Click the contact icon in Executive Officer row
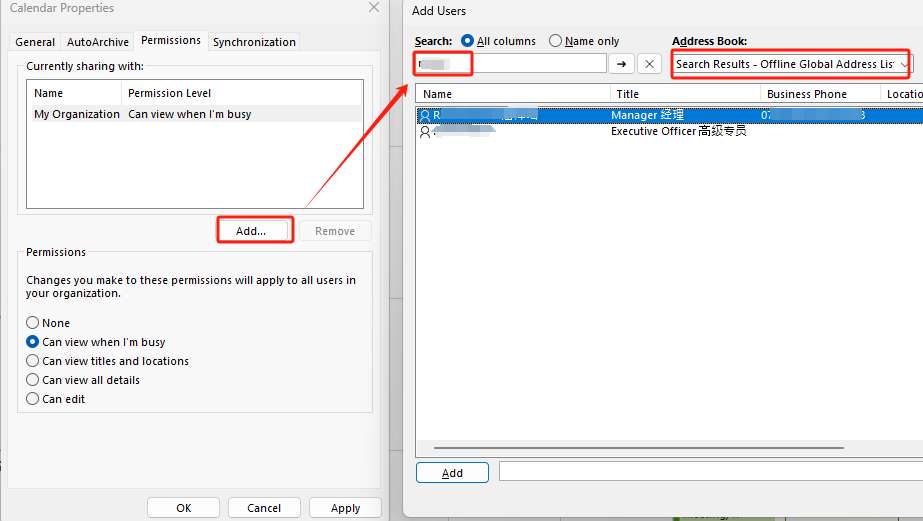This screenshot has width=923, height=521. point(425,131)
